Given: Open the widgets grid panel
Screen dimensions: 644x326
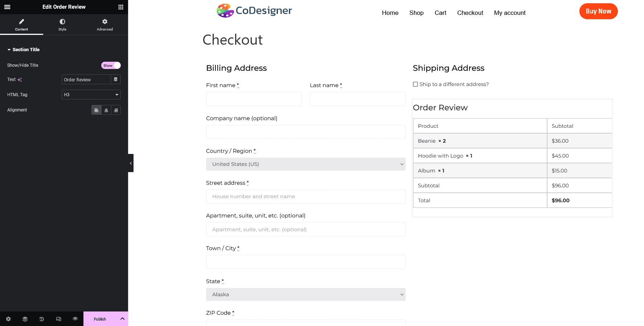Looking at the screenshot, I should click(x=121, y=7).
